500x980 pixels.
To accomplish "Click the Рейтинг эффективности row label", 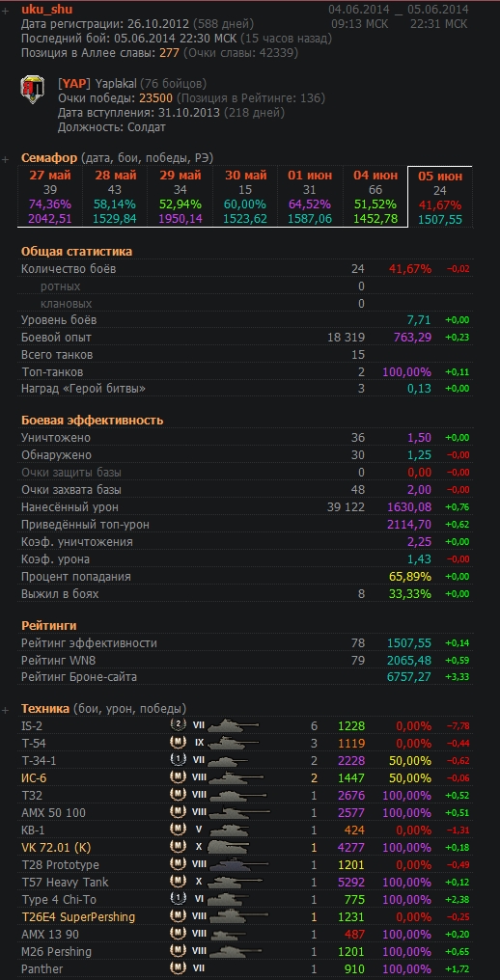I will click(90, 643).
